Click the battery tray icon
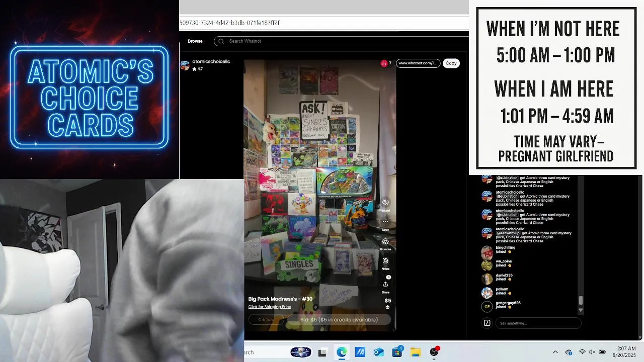This screenshot has height=362, width=644. click(602, 352)
